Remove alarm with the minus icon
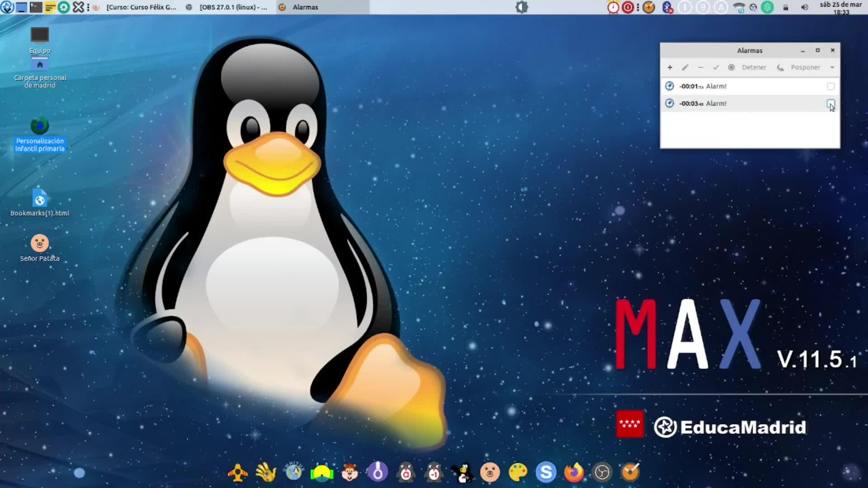 coord(700,67)
